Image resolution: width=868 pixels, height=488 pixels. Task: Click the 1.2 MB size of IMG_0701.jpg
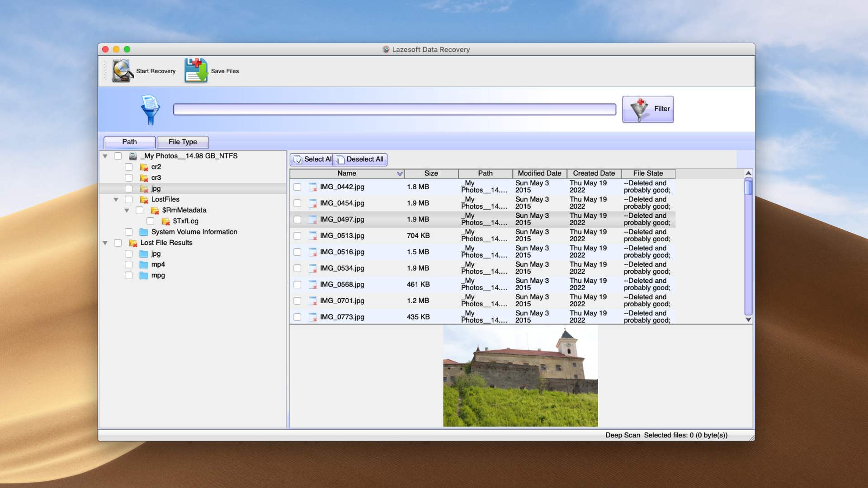pyautogui.click(x=418, y=301)
